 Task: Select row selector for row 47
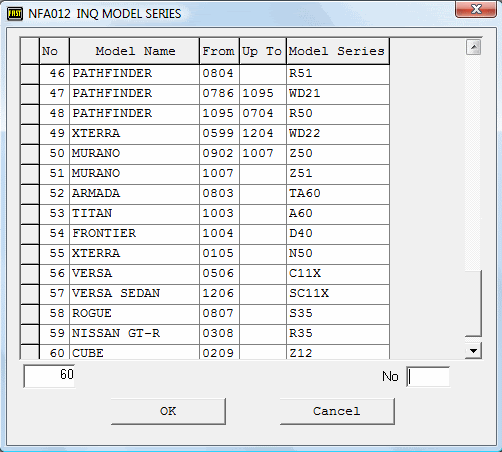30,94
